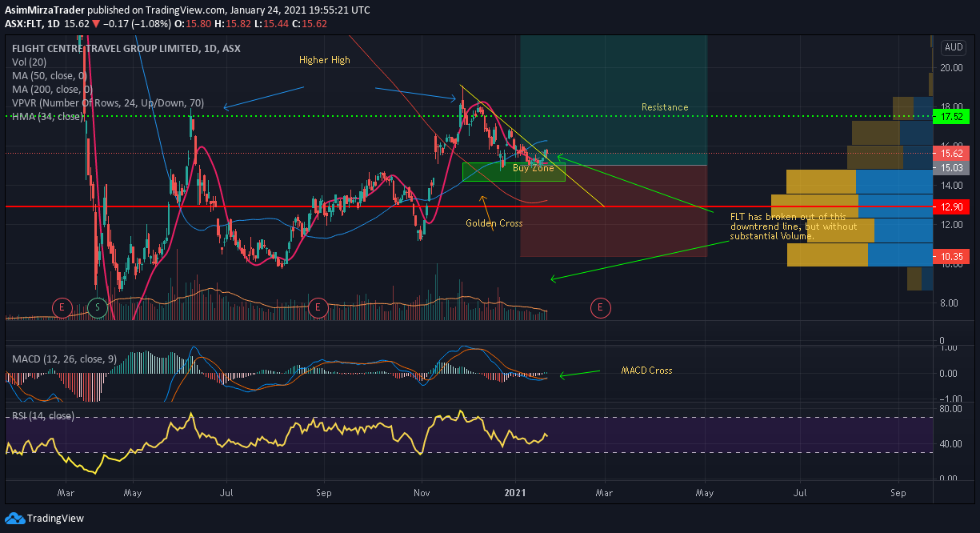
Task: Select the red 12.90 price label
Action: [953, 207]
